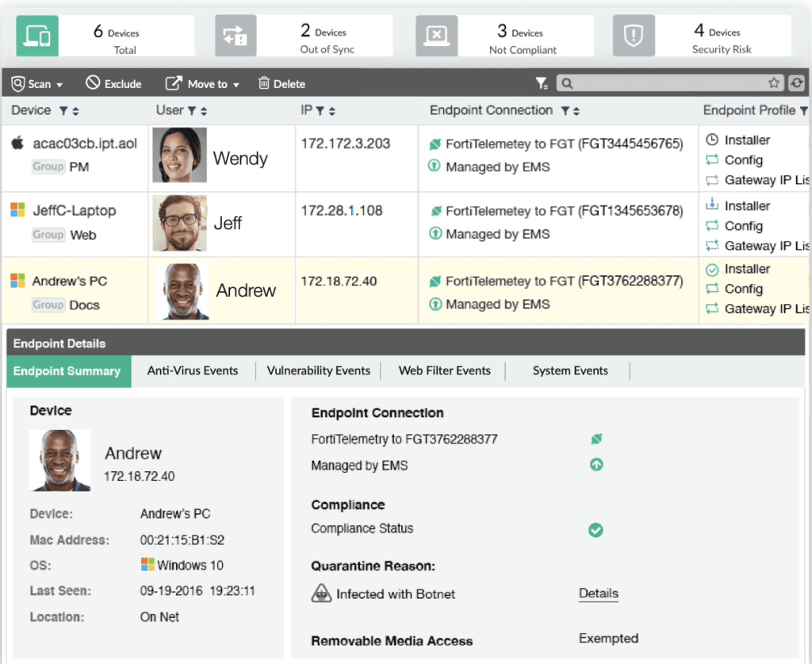812x664 pixels.
Task: Click Installer clock icon in Wendy's row
Action: (713, 140)
